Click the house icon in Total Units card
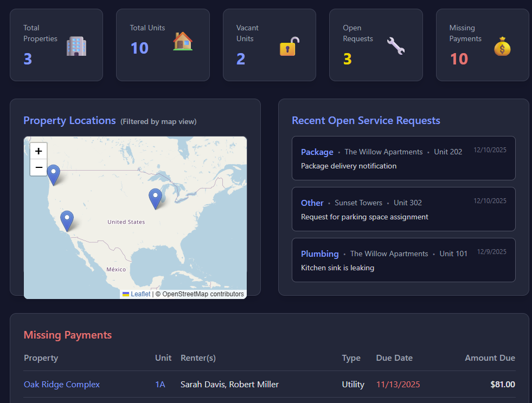Viewport: 532px width, 403px height. (x=183, y=41)
